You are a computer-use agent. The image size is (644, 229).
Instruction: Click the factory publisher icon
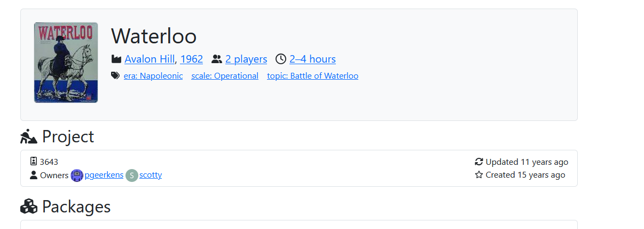[116, 59]
